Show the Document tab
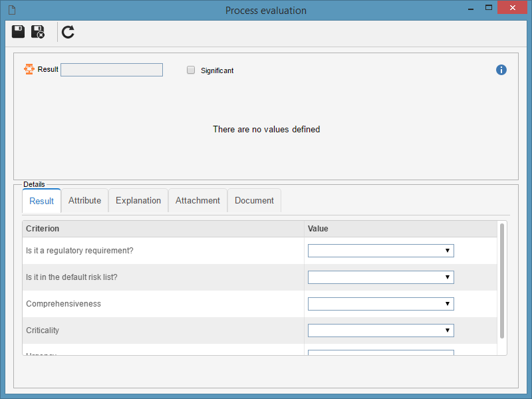The width and height of the screenshot is (532, 399). pyautogui.click(x=255, y=201)
